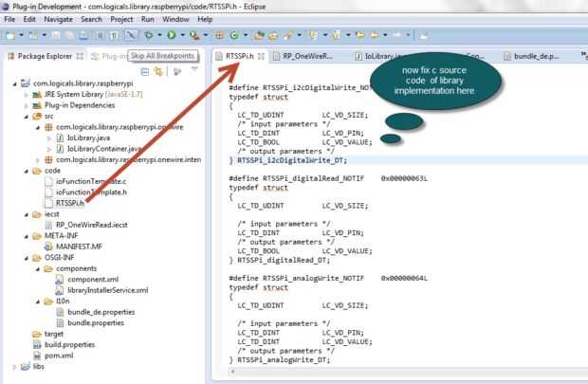Select the Package Explorer view tab
The height and width of the screenshot is (384, 588).
click(45, 56)
